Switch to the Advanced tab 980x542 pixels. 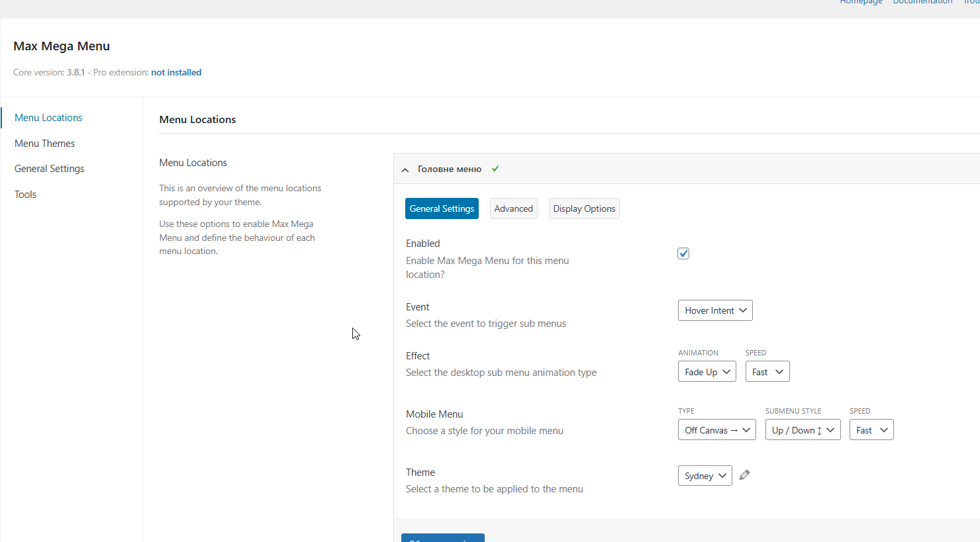pyautogui.click(x=513, y=208)
